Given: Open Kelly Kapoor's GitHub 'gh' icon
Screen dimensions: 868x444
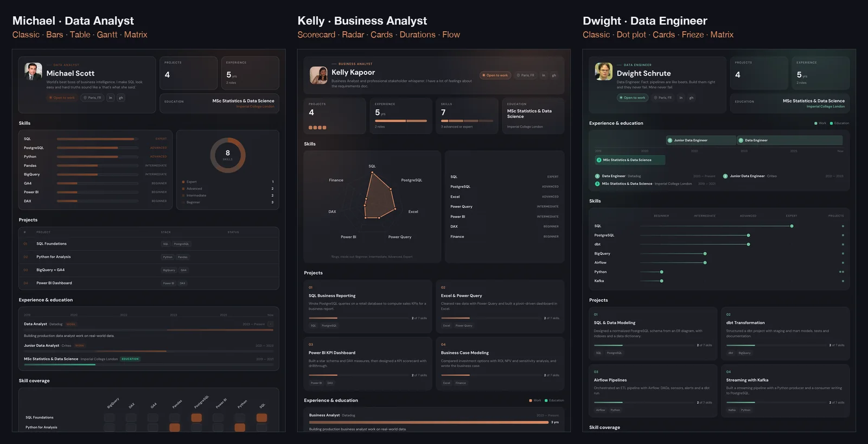Looking at the screenshot, I should pyautogui.click(x=554, y=75).
